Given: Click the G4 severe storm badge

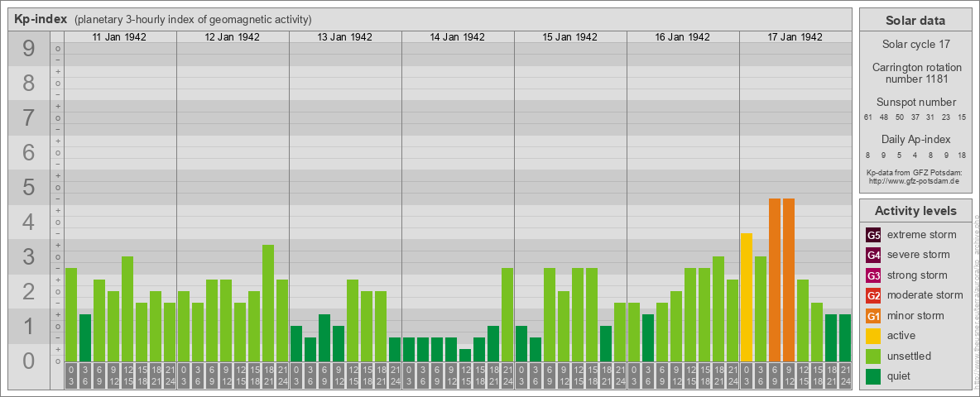Looking at the screenshot, I should coord(873,255).
